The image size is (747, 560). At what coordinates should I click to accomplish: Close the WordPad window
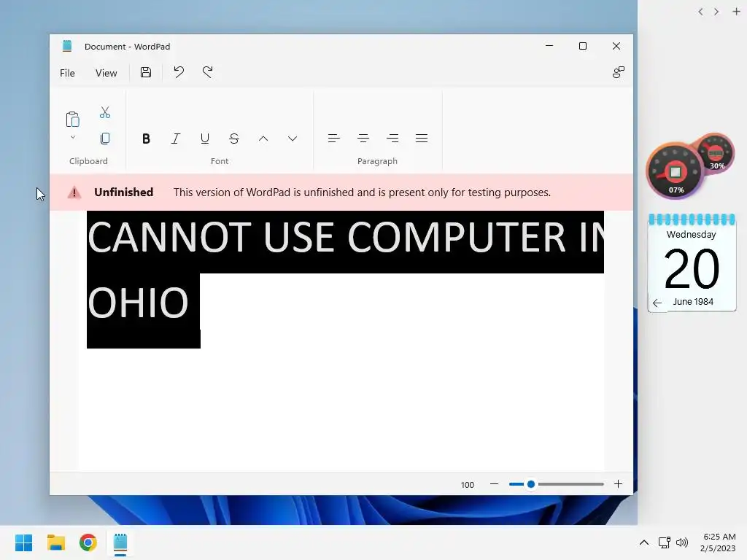[x=616, y=46]
